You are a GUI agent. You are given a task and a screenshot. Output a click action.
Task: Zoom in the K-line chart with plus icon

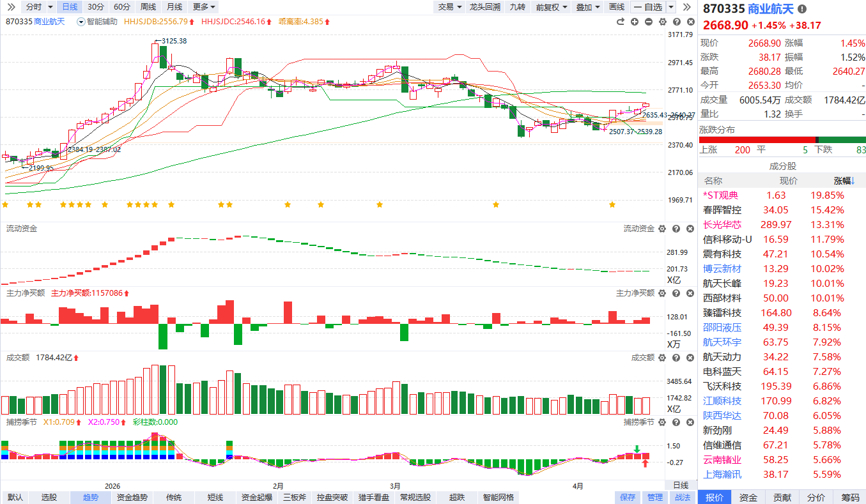click(635, 22)
